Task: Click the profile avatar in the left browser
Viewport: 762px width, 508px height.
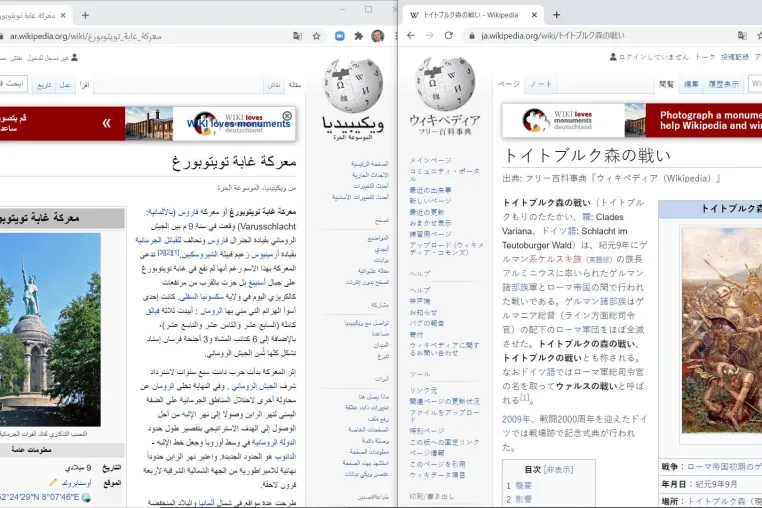Action: click(x=378, y=36)
